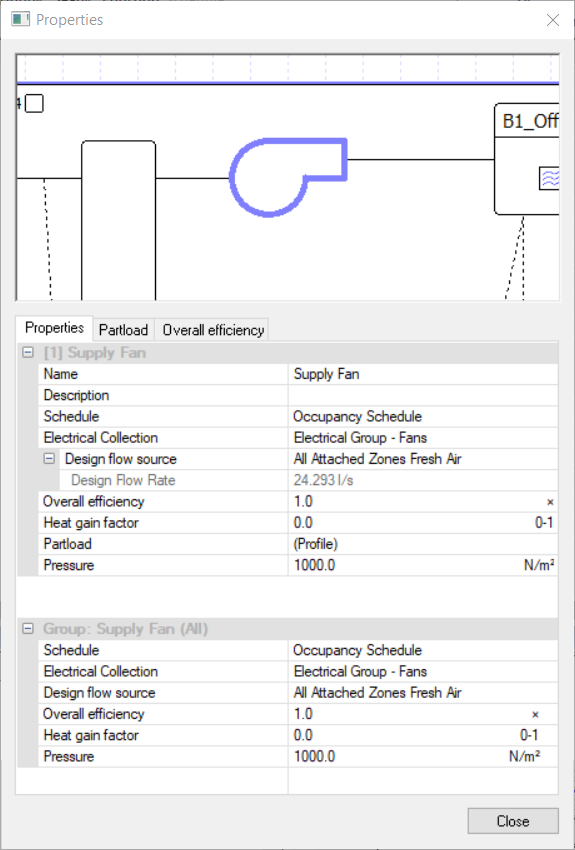Click the small square checkbox in schematic
This screenshot has height=850, width=575.
pyautogui.click(x=34, y=103)
